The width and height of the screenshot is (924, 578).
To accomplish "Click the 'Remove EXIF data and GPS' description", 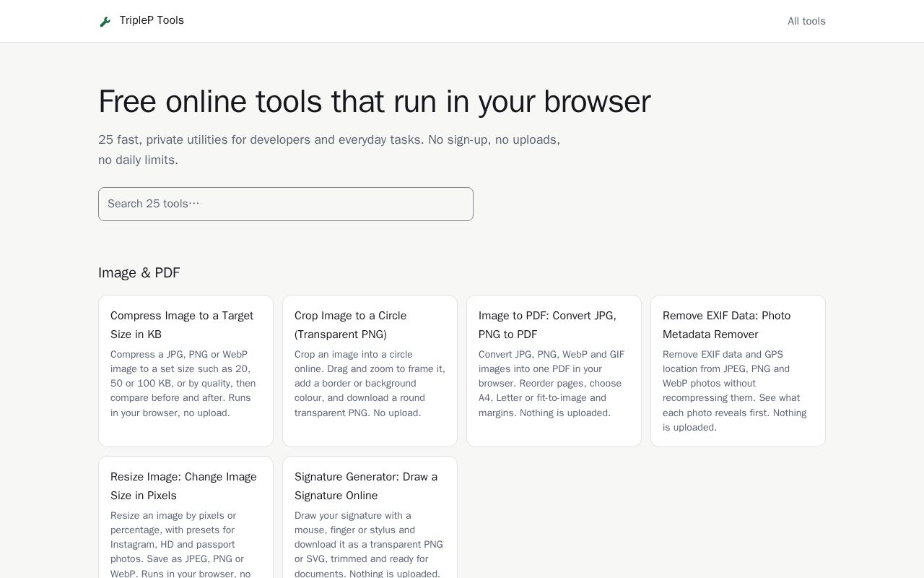I will [735, 391].
